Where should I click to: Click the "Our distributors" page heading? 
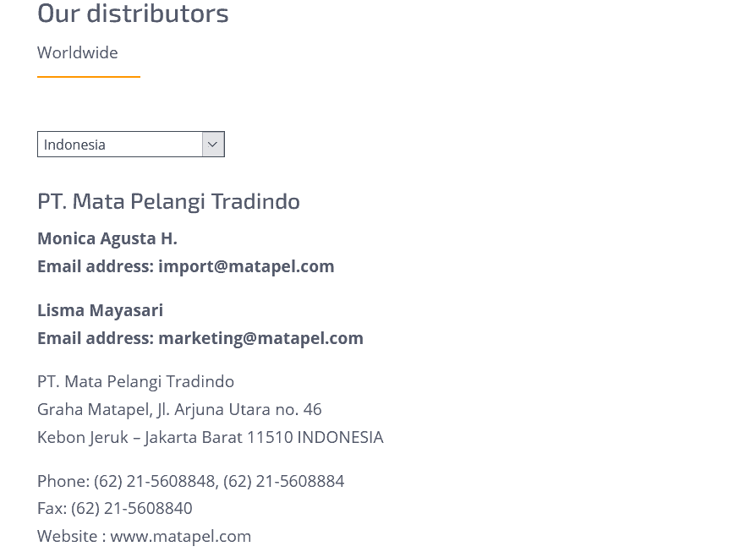click(133, 14)
